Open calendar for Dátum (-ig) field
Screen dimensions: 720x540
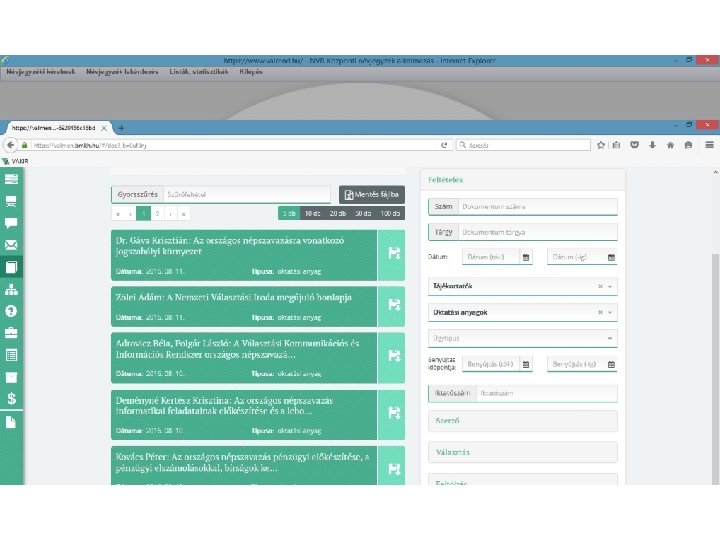pyautogui.click(x=611, y=257)
